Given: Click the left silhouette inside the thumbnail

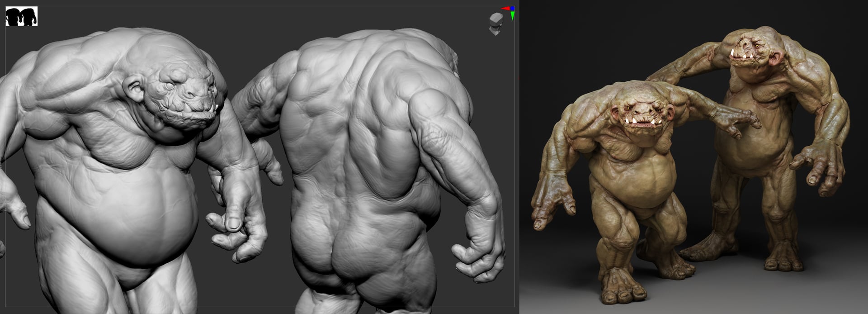Looking at the screenshot, I should pos(14,17).
